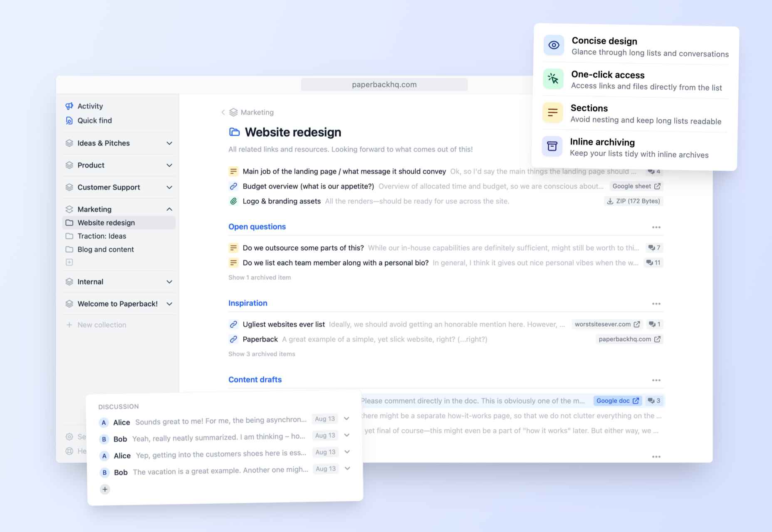
Task: Select the folder icon beside Website redesign title
Action: tap(235, 132)
